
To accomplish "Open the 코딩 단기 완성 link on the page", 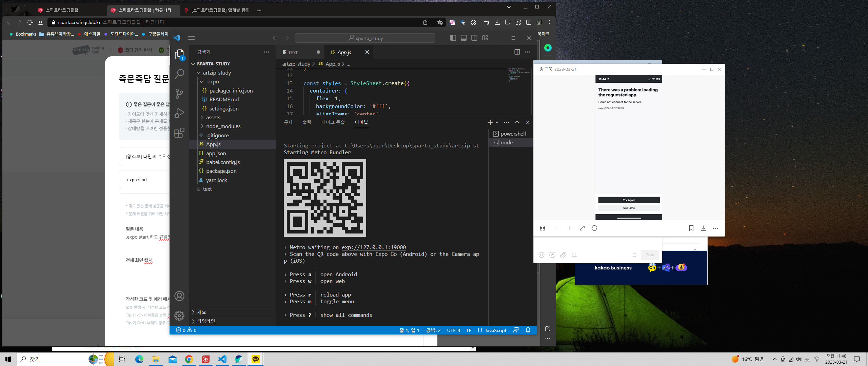I will tap(135, 50).
